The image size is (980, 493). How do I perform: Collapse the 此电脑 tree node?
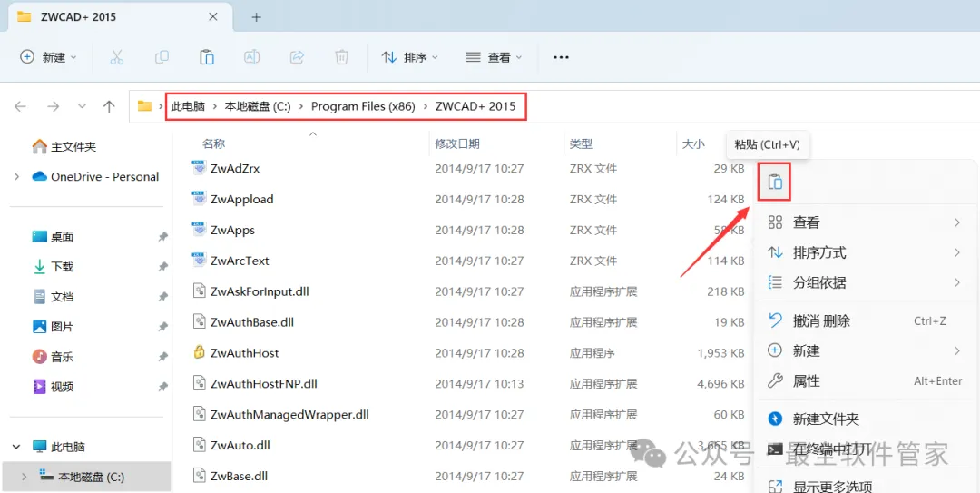tap(17, 447)
